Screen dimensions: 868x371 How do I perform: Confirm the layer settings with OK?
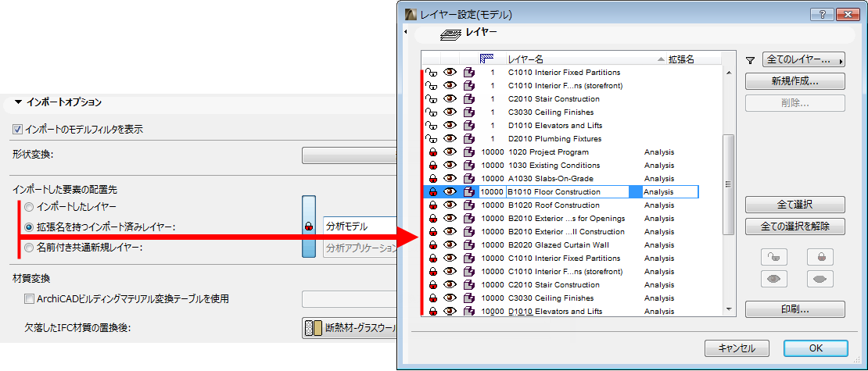pyautogui.click(x=816, y=348)
